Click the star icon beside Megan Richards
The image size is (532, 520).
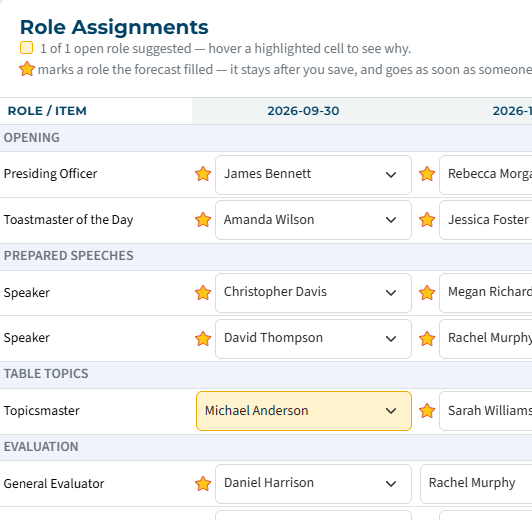click(x=427, y=293)
